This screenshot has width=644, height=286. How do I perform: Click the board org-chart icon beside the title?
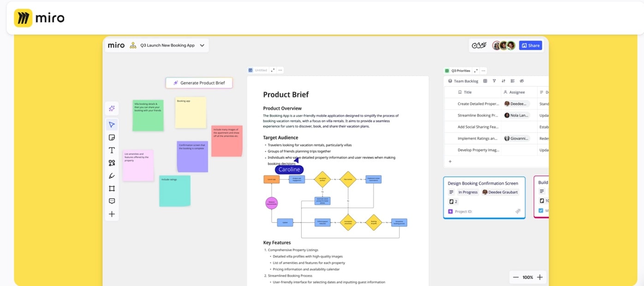coord(133,45)
